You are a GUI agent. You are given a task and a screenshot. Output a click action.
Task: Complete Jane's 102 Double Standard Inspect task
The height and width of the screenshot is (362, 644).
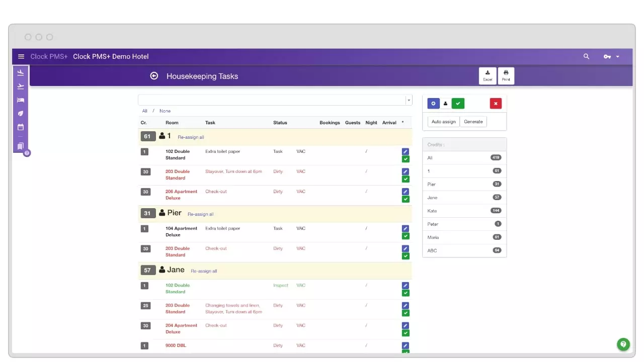(406, 293)
